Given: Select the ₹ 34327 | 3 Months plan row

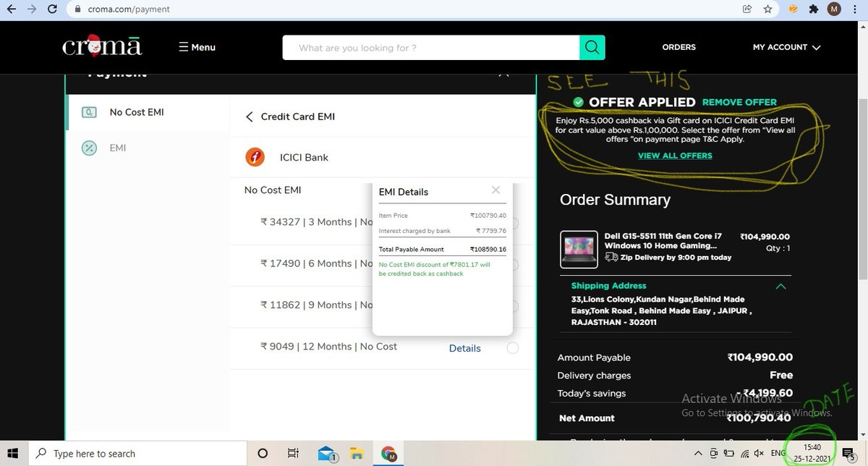Looking at the screenshot, I should pos(383,223).
